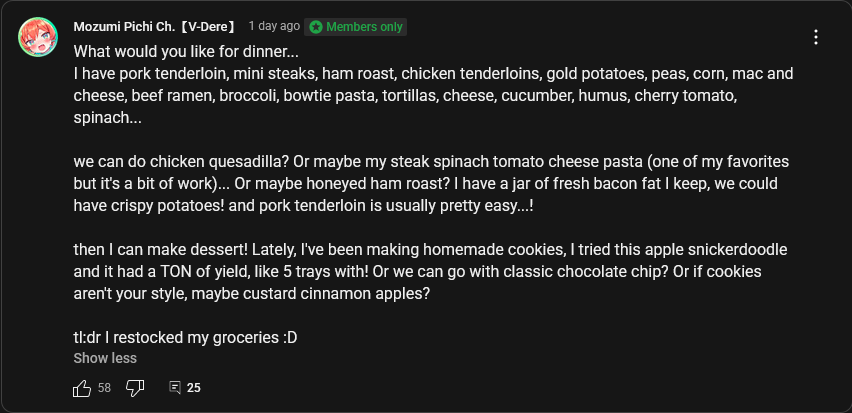Collapse the post with 'Show less'

[105, 358]
